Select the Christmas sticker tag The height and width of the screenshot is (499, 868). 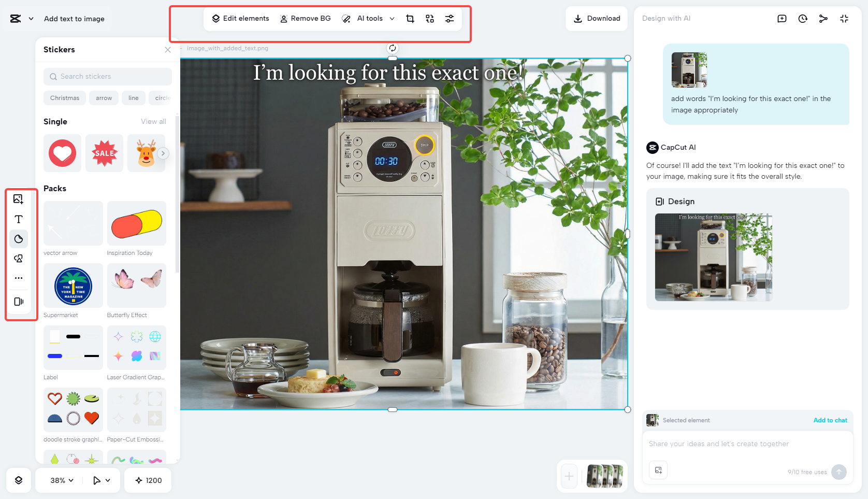[65, 98]
